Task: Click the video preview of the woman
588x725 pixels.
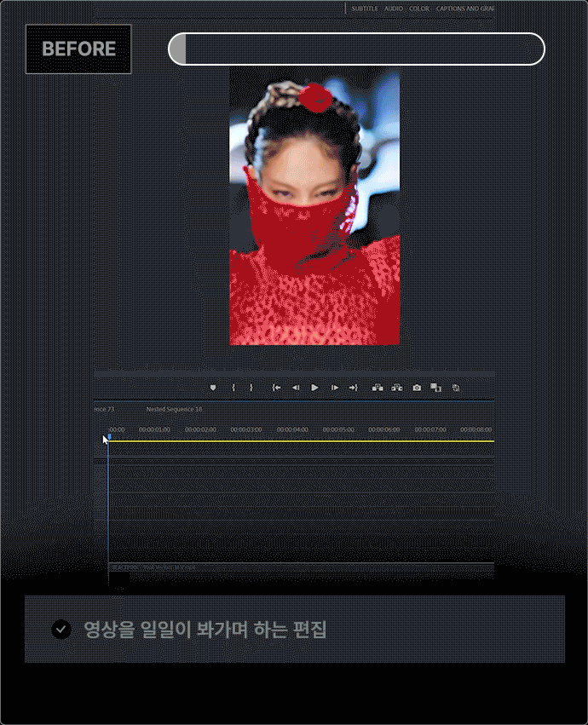Action: click(x=314, y=206)
